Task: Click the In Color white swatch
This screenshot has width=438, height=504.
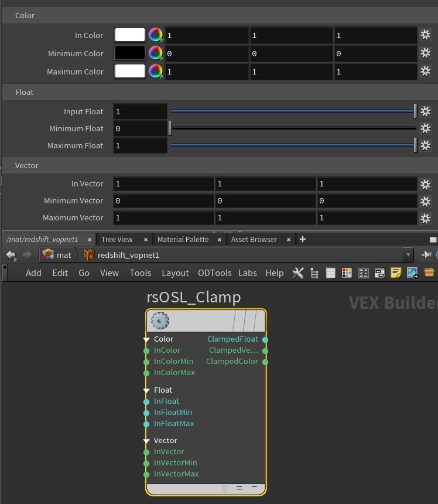Action: coord(130,35)
